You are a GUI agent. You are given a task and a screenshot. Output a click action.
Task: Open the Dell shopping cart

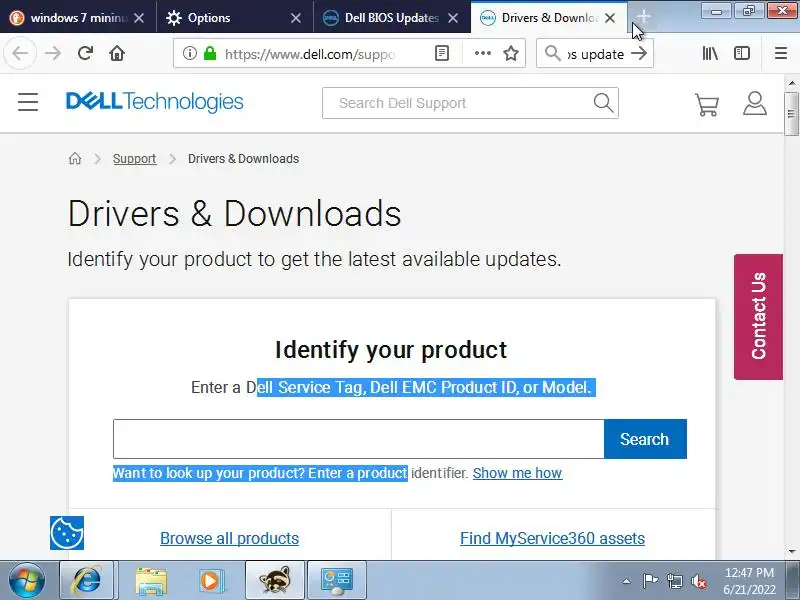coord(707,104)
